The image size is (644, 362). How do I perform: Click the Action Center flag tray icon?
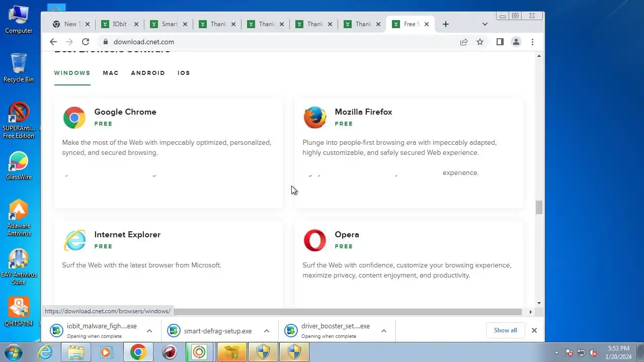(x=569, y=352)
